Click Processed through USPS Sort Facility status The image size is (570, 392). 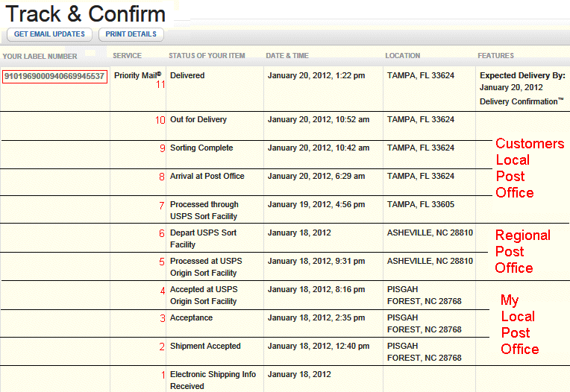(204, 210)
